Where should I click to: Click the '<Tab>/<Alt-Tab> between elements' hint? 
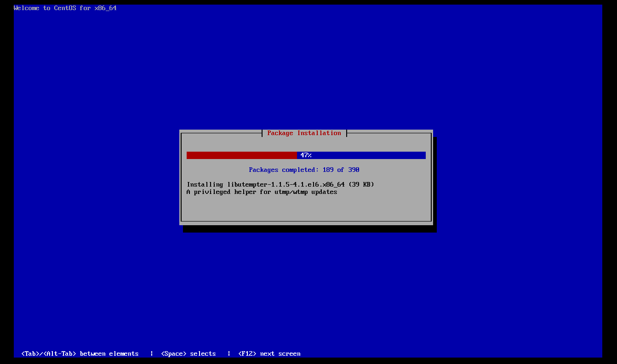click(80, 353)
